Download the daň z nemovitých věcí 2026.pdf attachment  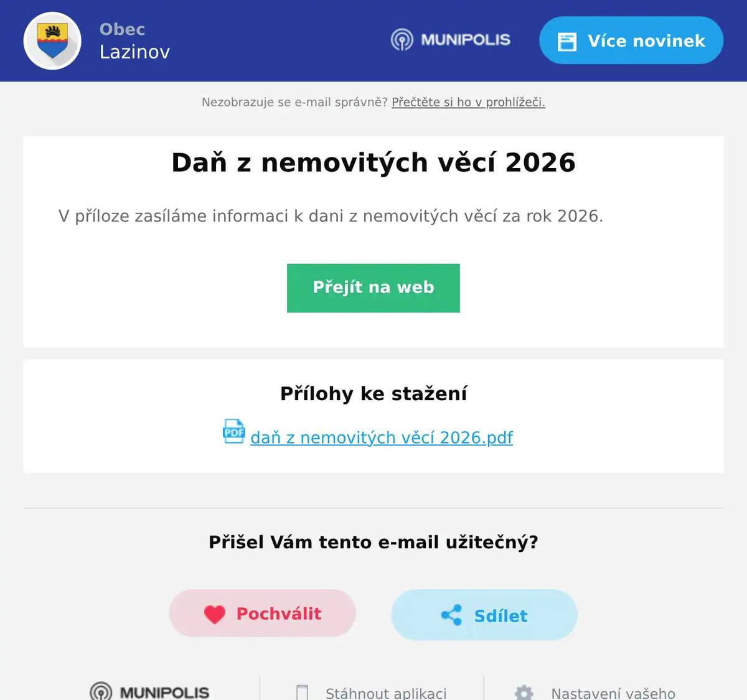tap(380, 437)
